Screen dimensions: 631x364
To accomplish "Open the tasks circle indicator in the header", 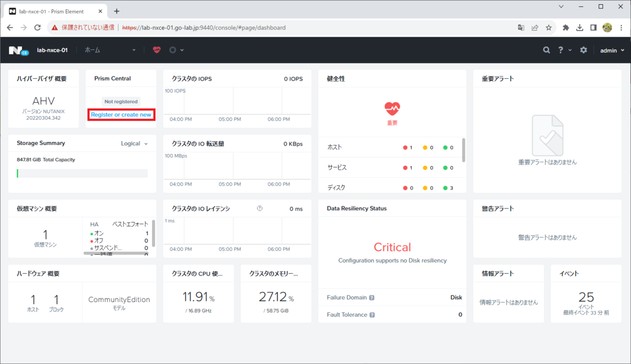I will (172, 50).
